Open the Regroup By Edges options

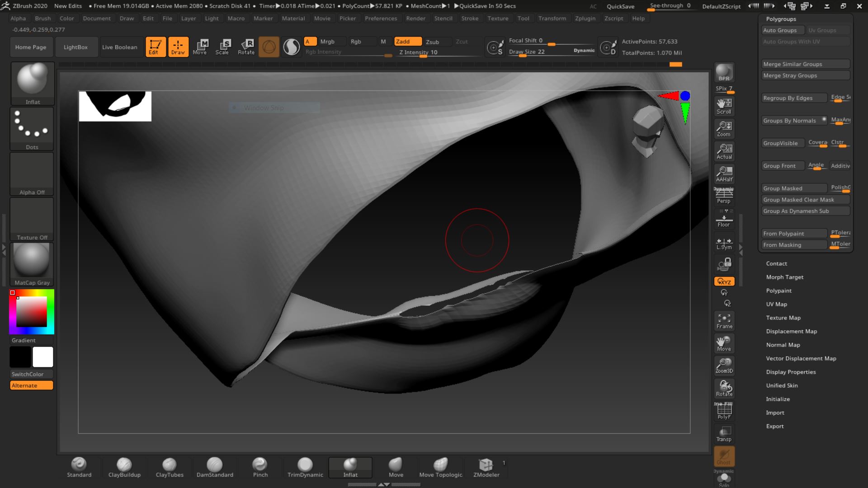pyautogui.click(x=793, y=97)
